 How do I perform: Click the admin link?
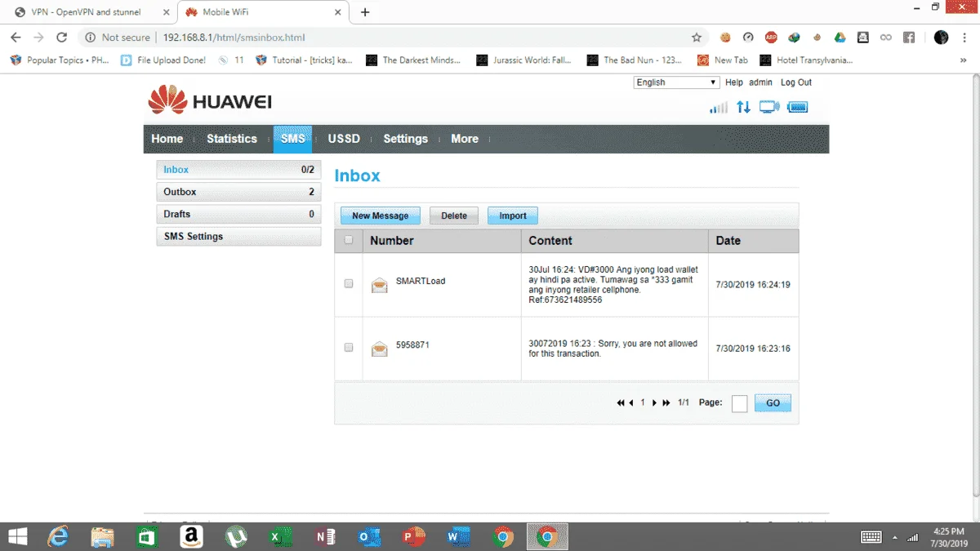760,82
